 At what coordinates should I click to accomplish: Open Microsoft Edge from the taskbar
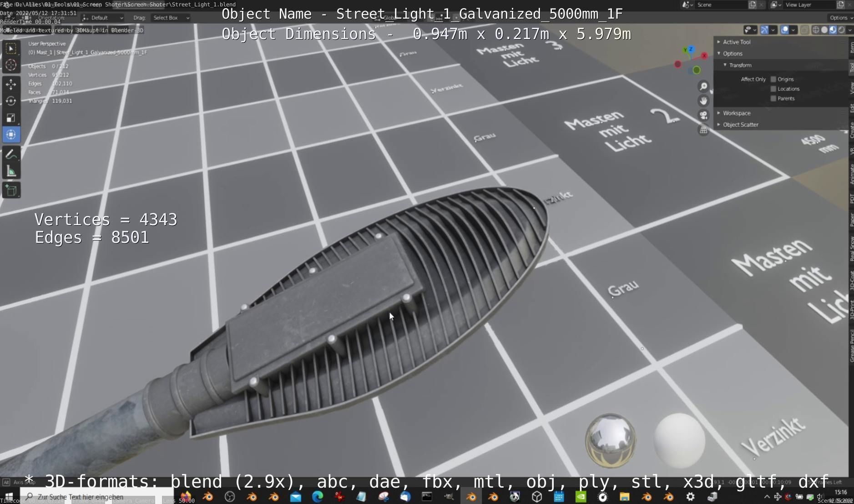tap(317, 497)
